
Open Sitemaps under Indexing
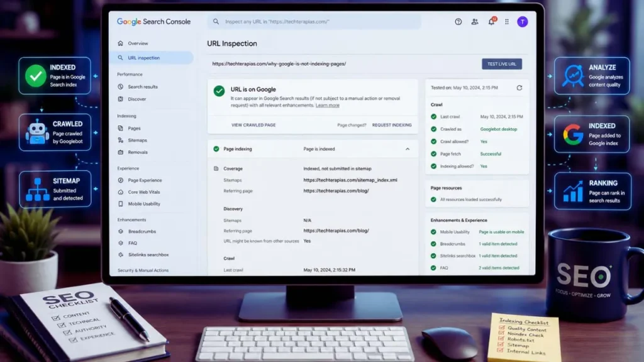click(137, 140)
